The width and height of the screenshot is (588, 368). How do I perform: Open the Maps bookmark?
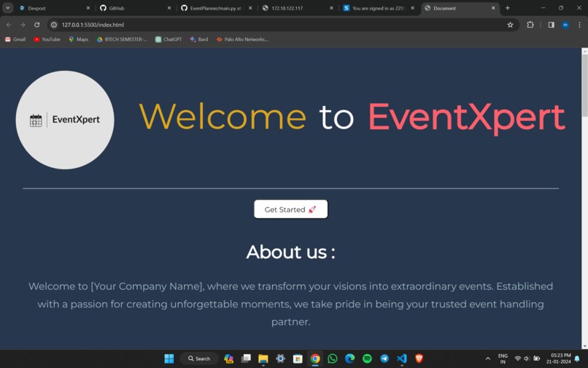click(x=78, y=39)
